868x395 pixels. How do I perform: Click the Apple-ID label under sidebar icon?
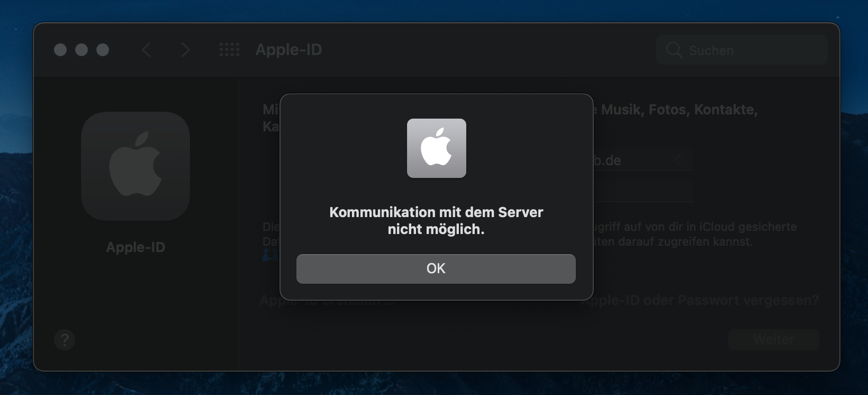coord(135,247)
